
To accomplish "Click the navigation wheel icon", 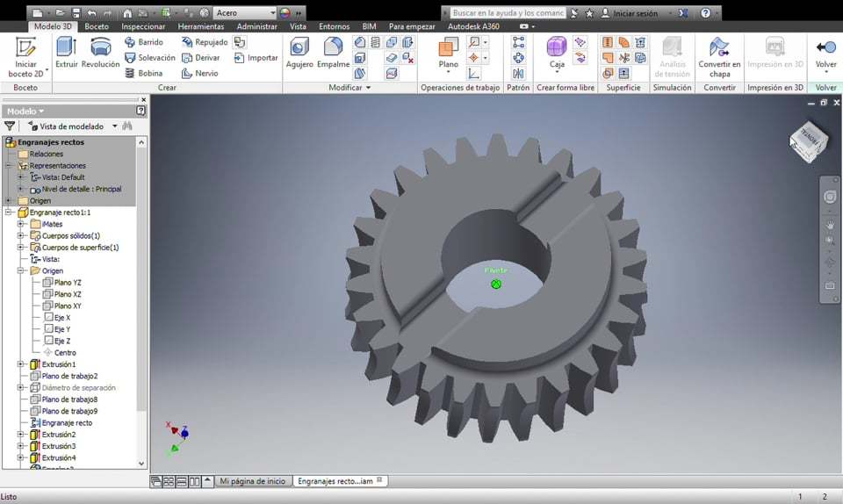I will [x=830, y=197].
